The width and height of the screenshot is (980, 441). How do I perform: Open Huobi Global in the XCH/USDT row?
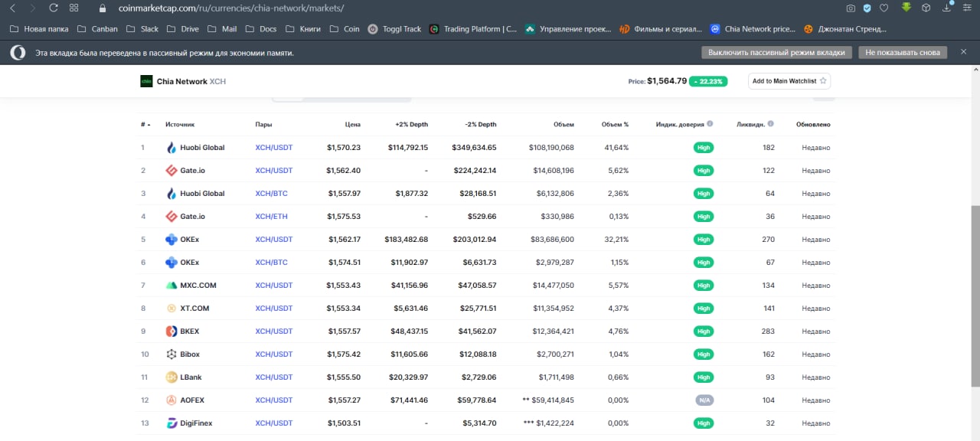pyautogui.click(x=202, y=148)
